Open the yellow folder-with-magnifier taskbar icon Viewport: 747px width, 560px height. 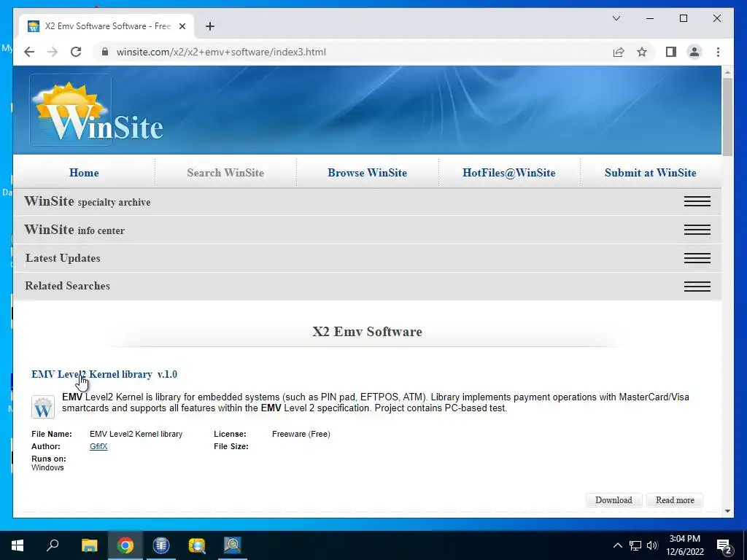point(197,545)
